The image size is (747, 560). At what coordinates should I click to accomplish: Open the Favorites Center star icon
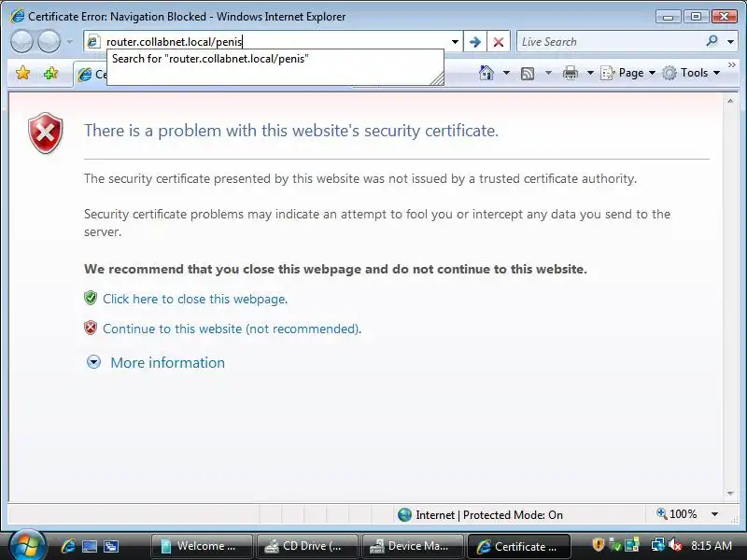tap(22, 73)
